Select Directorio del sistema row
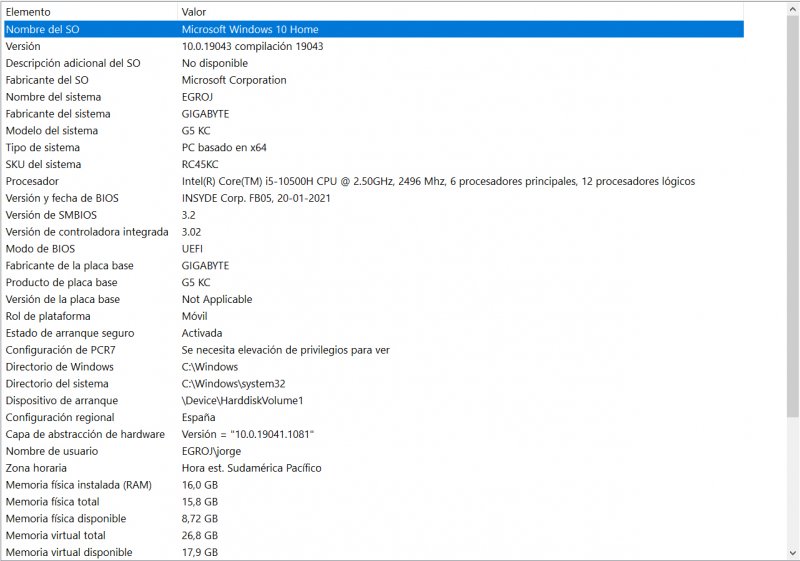Image resolution: width=800 pixels, height=561 pixels. coord(373,383)
